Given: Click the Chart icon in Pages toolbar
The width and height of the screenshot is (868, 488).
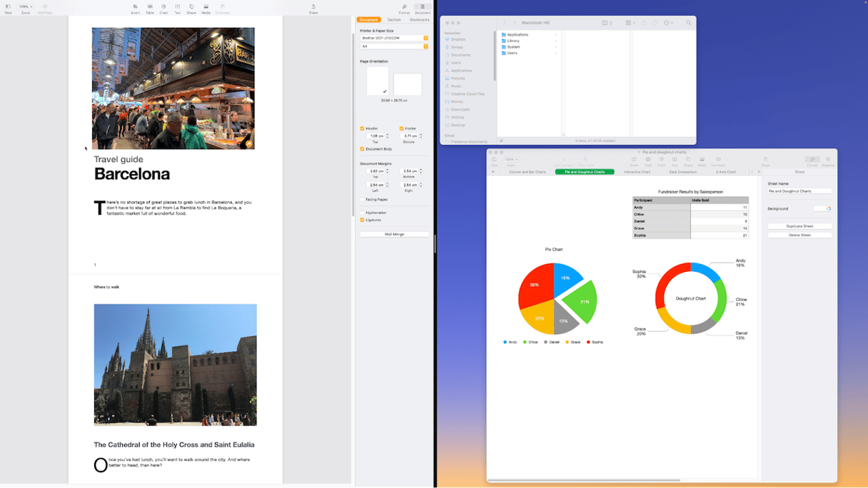Looking at the screenshot, I should tap(163, 8).
